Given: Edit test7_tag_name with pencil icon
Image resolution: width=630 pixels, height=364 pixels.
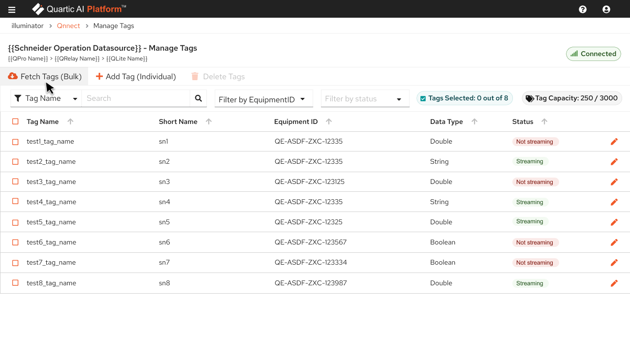Looking at the screenshot, I should click(x=614, y=263).
